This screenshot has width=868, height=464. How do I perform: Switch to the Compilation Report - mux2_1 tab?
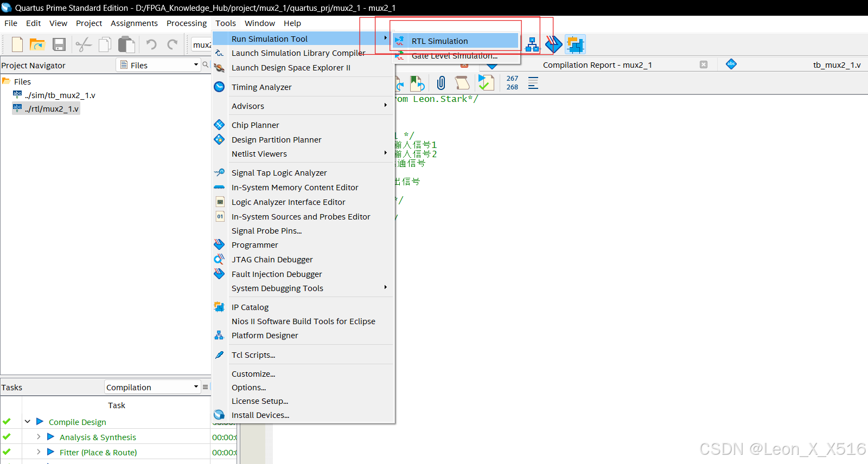(597, 65)
